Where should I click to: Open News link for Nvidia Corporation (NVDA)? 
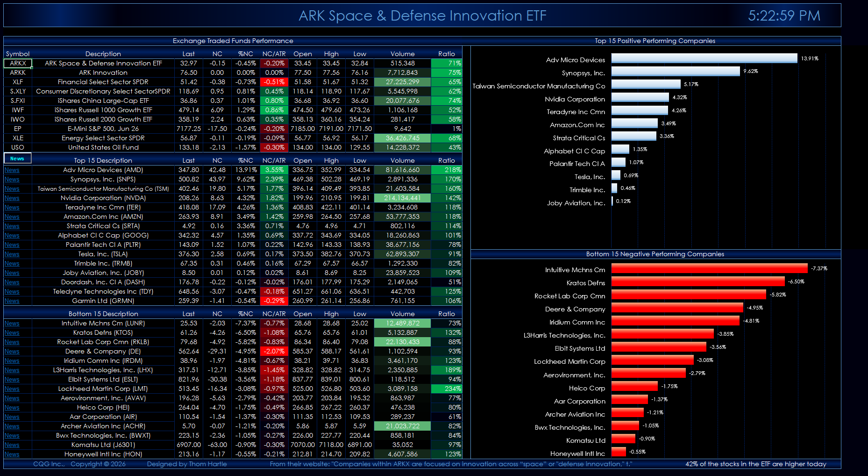click(12, 198)
